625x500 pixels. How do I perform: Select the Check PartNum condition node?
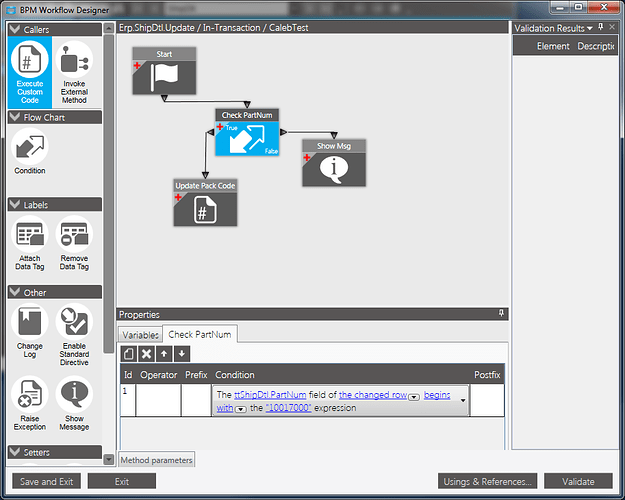pos(247,132)
